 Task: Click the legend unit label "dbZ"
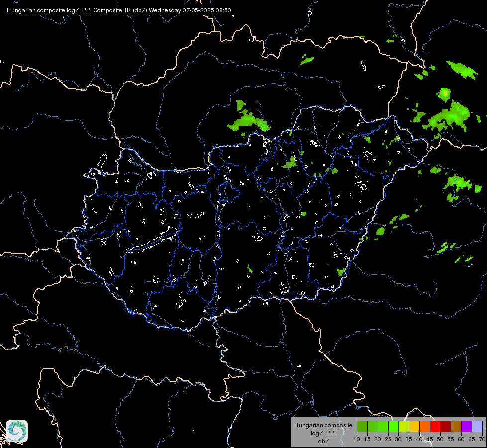(x=323, y=441)
